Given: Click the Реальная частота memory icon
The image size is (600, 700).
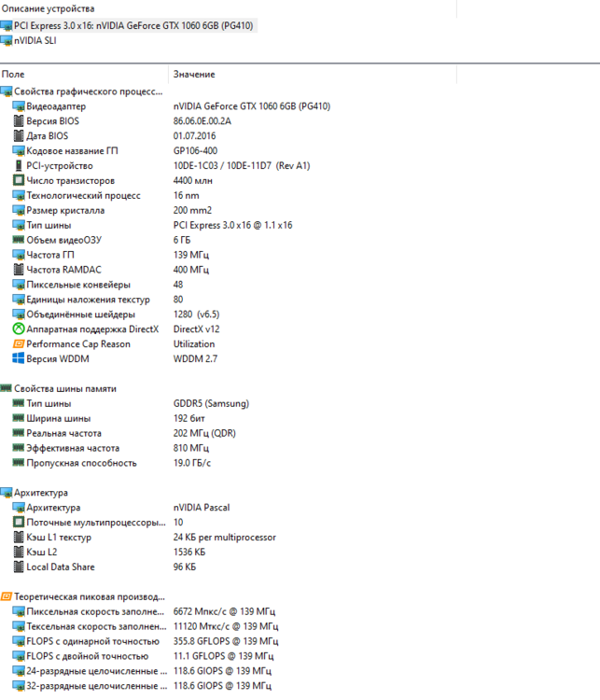Looking at the screenshot, I should [x=19, y=432].
